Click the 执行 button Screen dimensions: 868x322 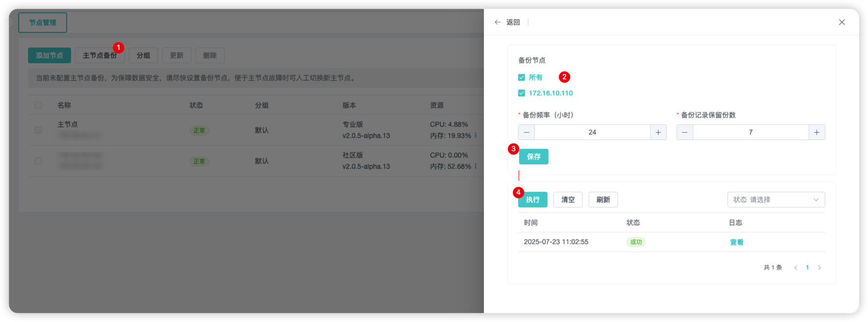coord(533,200)
